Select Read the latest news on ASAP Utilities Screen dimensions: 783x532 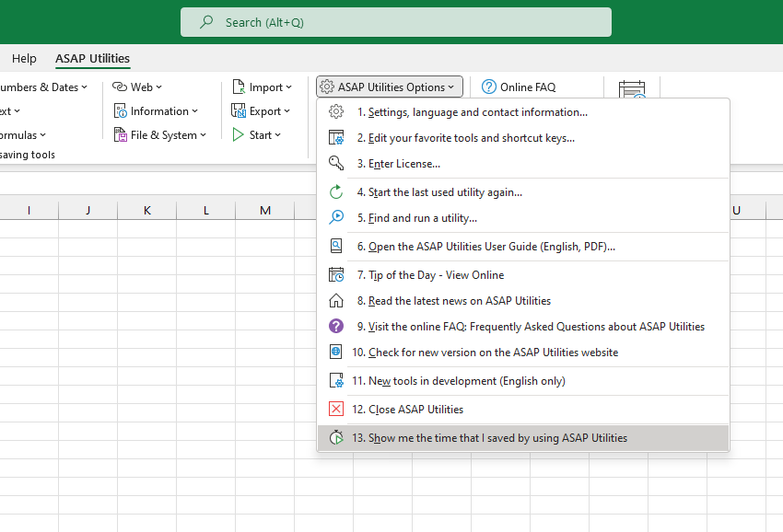click(x=523, y=300)
